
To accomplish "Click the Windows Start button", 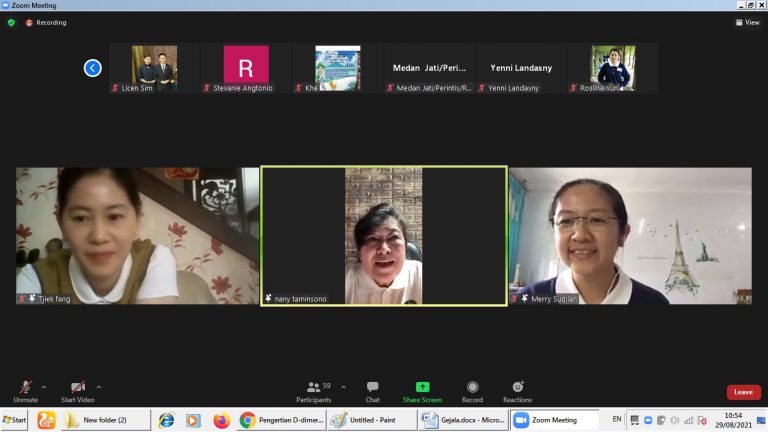I will 15,420.
